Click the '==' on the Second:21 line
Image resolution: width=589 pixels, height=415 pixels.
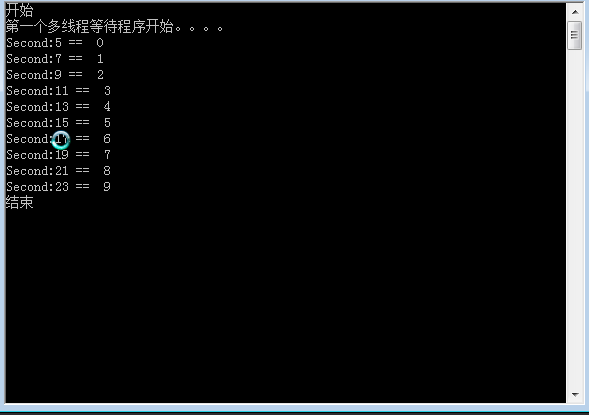pyautogui.click(x=83, y=171)
